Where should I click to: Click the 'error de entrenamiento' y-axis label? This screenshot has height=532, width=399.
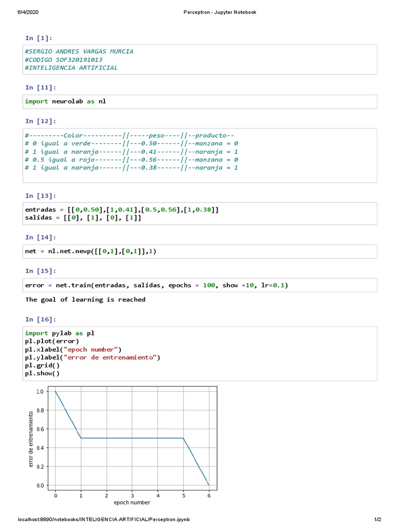click(31, 438)
